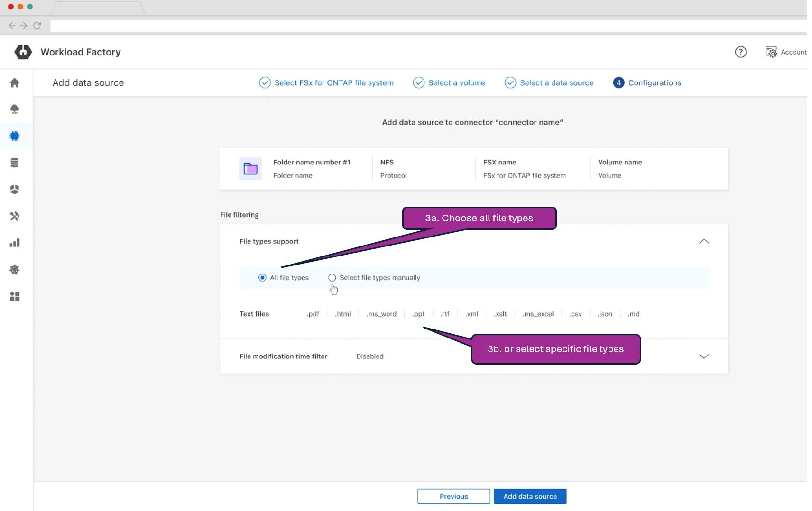Open the bottom grid/apps icon in sidebar

(15, 296)
